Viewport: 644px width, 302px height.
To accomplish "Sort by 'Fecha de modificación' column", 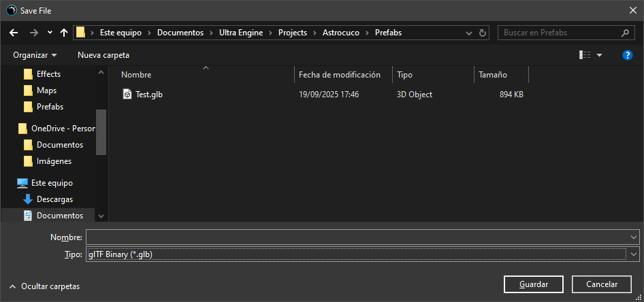I will coord(339,75).
